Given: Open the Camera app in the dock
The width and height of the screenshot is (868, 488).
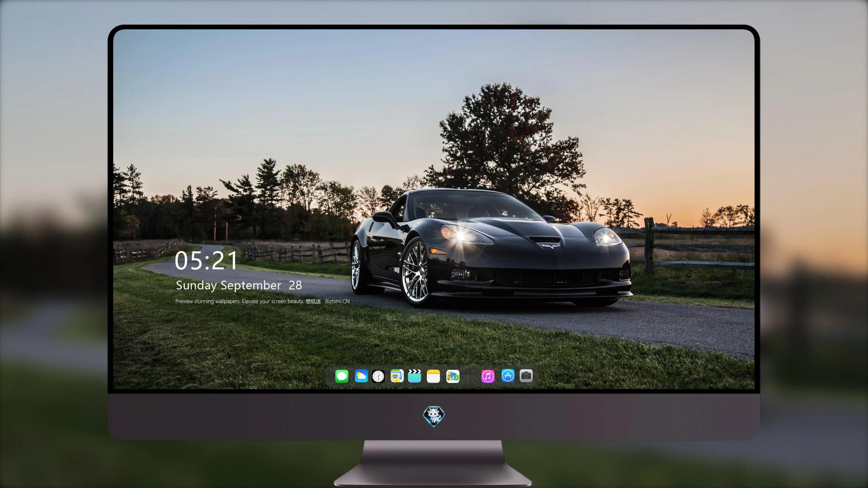Looking at the screenshot, I should coord(526,375).
